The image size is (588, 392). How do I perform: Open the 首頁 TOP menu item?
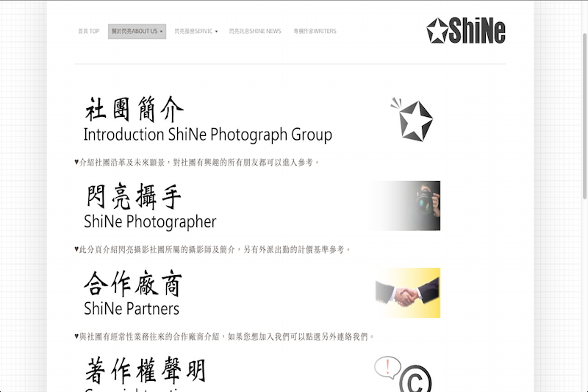tap(88, 31)
